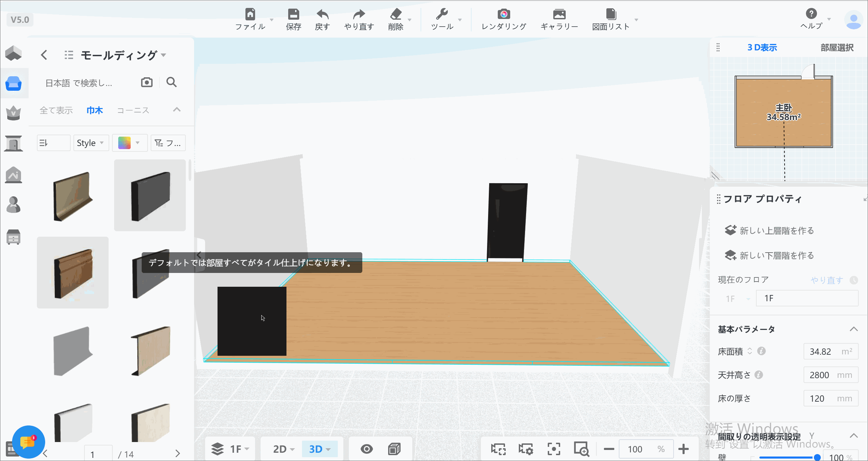
Task: Zoom out with the minus button
Action: pos(609,449)
